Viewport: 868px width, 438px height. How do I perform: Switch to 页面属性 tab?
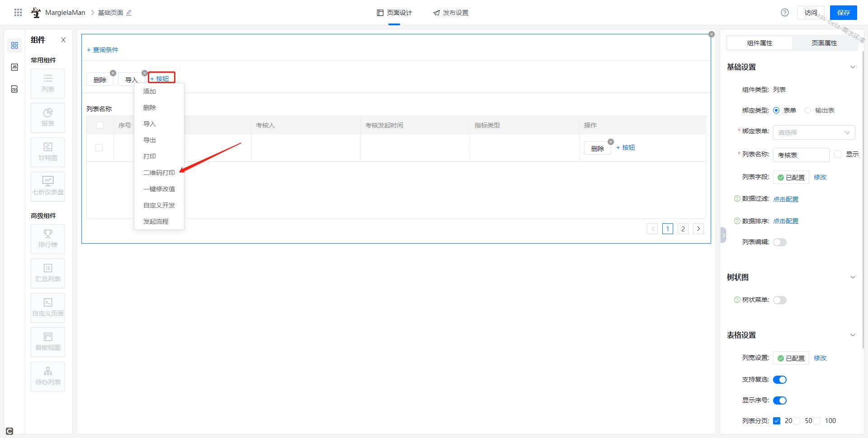click(x=824, y=43)
